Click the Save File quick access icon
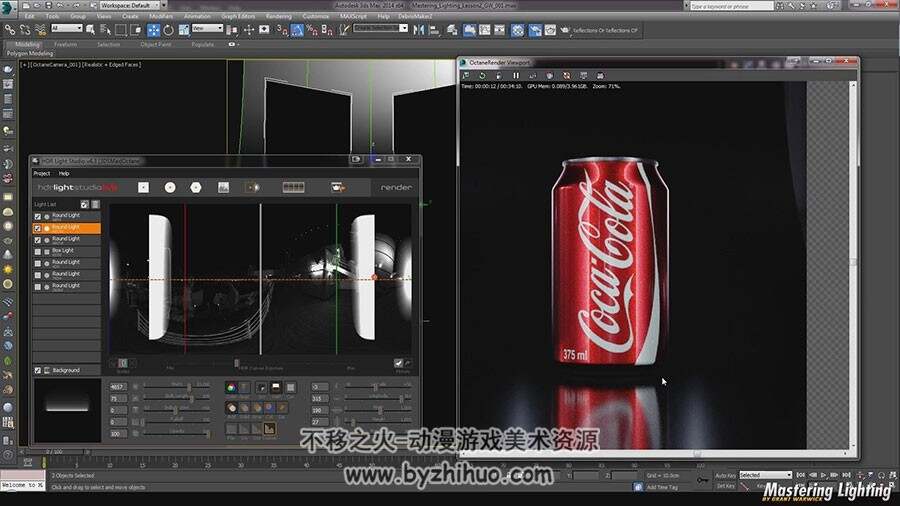 click(48, 6)
